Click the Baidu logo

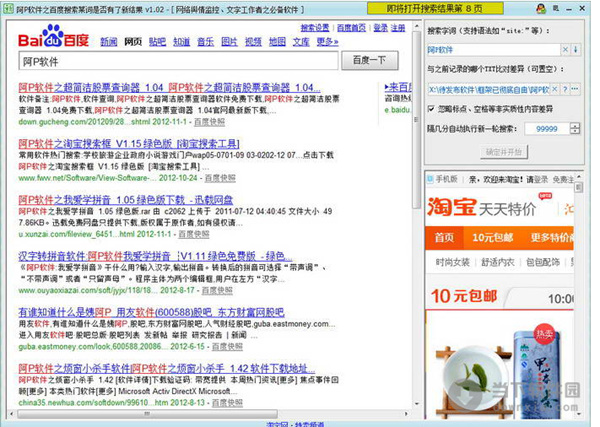pos(54,37)
